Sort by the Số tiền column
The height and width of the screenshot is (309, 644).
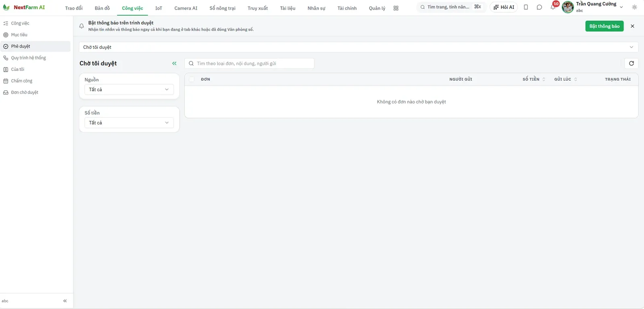pos(534,79)
